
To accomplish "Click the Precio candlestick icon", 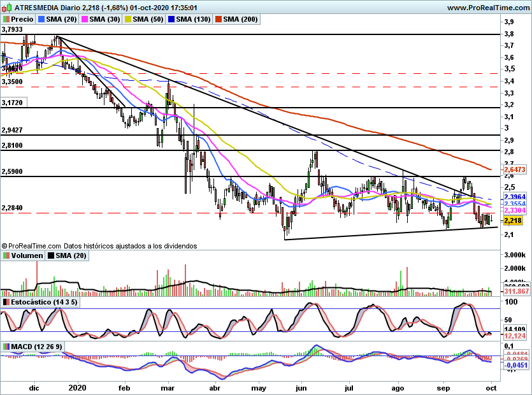I will 6,19.
